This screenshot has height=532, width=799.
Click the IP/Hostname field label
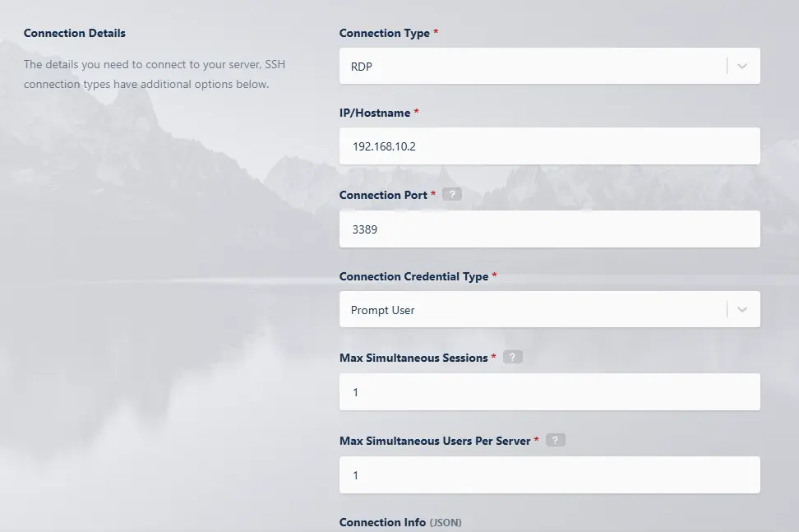click(375, 113)
